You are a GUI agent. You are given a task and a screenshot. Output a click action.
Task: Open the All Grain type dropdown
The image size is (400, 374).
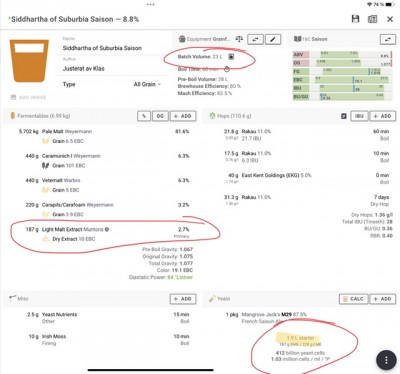(x=147, y=84)
